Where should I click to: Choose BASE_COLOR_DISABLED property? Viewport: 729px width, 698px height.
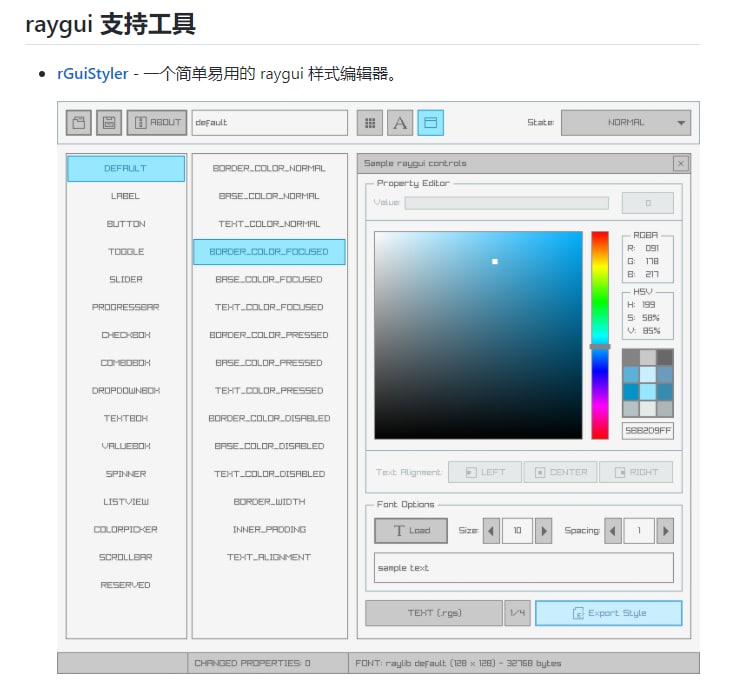click(269, 446)
